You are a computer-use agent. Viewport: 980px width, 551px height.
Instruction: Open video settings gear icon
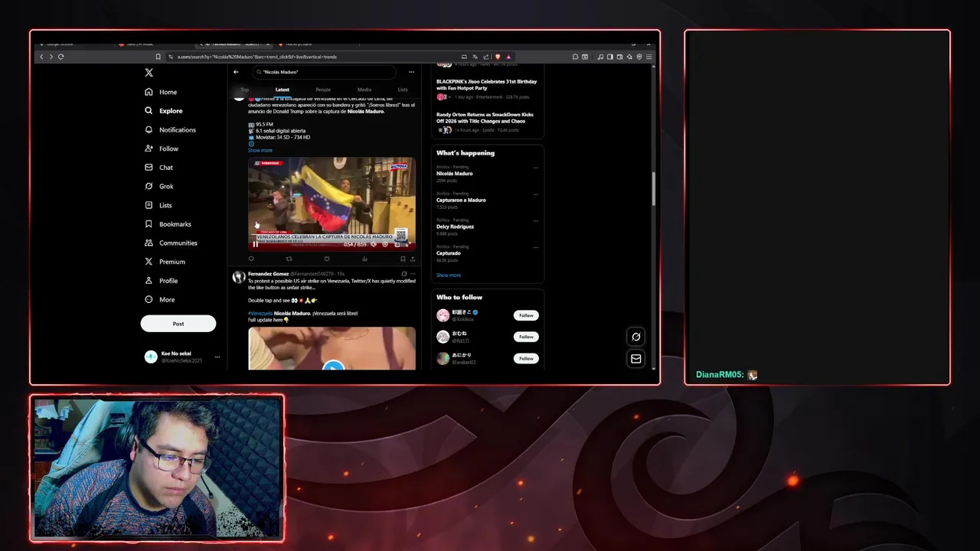click(385, 245)
